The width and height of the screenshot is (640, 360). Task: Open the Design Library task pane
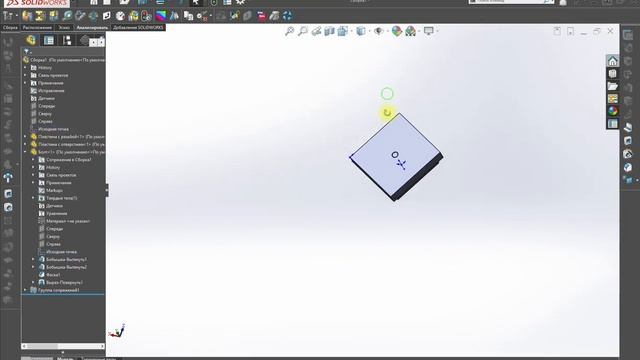tap(612, 74)
